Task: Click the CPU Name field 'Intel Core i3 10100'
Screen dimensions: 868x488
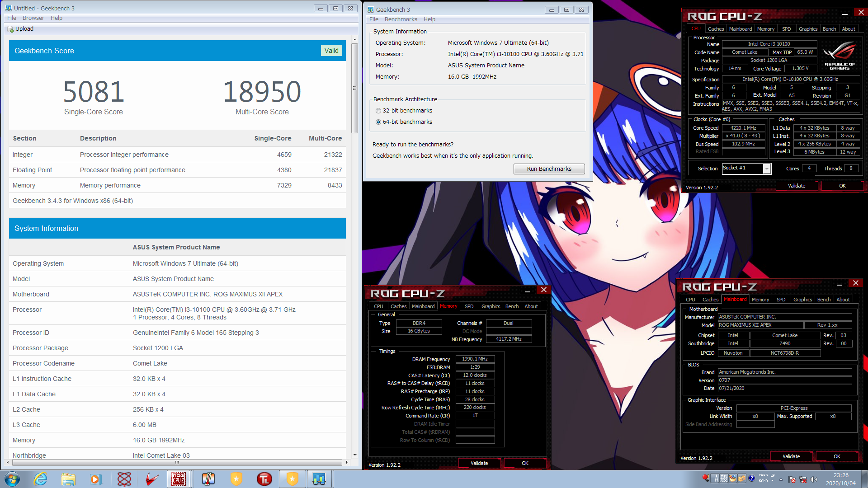Action: coord(769,44)
